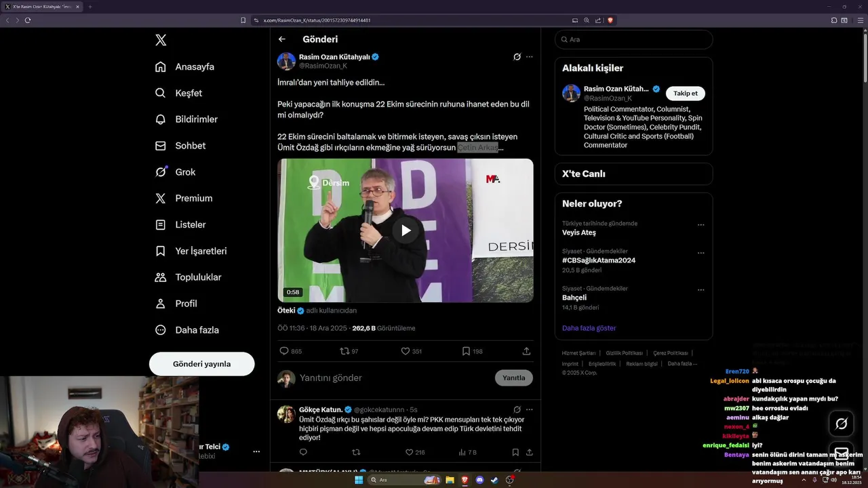The width and height of the screenshot is (868, 488).
Task: Open the floating Grok button
Action: pos(842,424)
